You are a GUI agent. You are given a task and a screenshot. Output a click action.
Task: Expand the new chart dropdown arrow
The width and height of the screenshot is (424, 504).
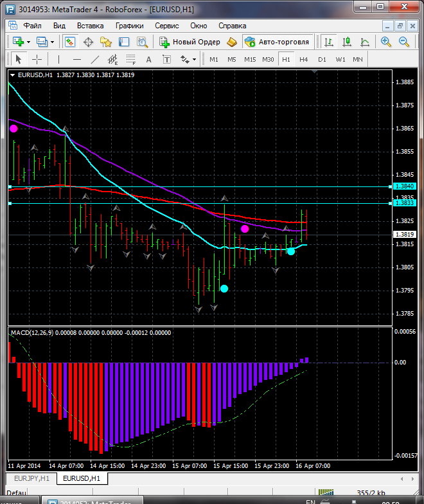[28, 42]
